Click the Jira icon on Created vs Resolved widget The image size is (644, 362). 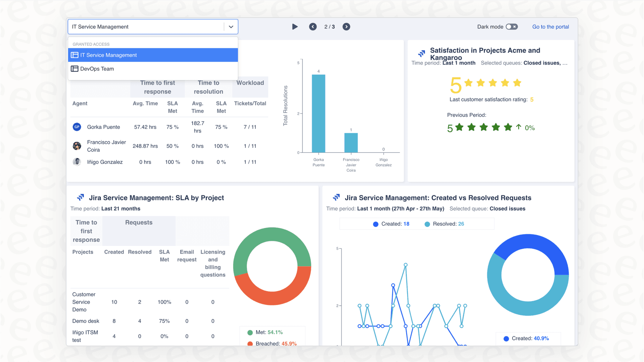[336, 197]
